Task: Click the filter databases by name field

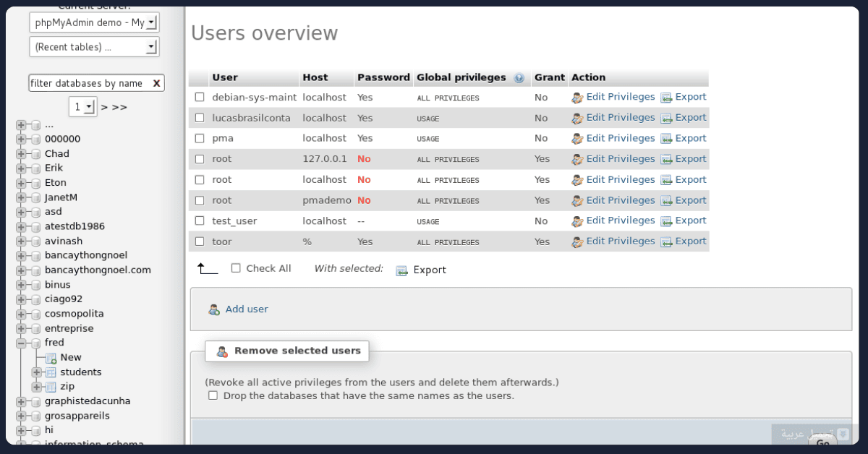Action: [x=90, y=83]
